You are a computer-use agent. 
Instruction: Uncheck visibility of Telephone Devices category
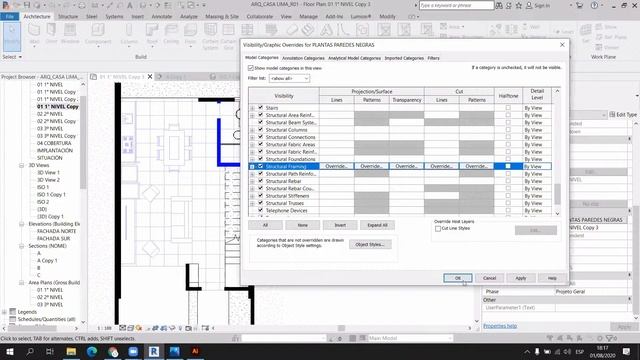tap(260, 211)
